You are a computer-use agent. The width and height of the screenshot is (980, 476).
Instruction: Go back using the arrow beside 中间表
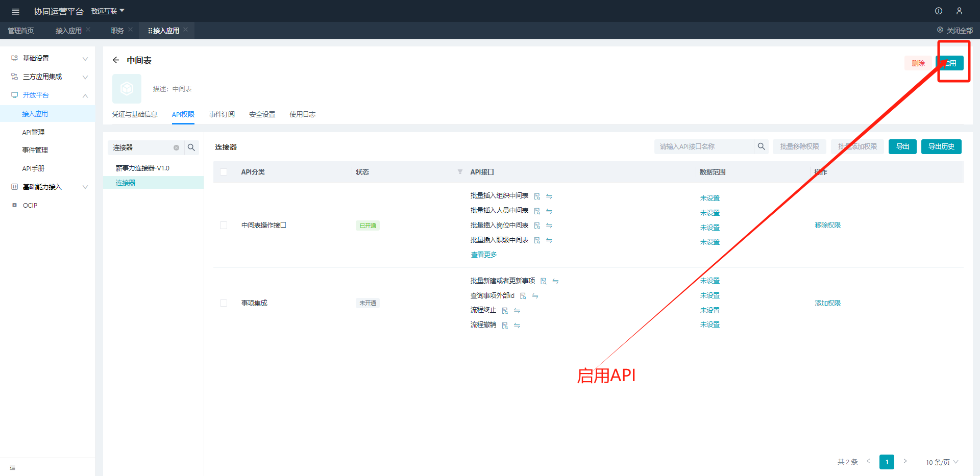116,60
